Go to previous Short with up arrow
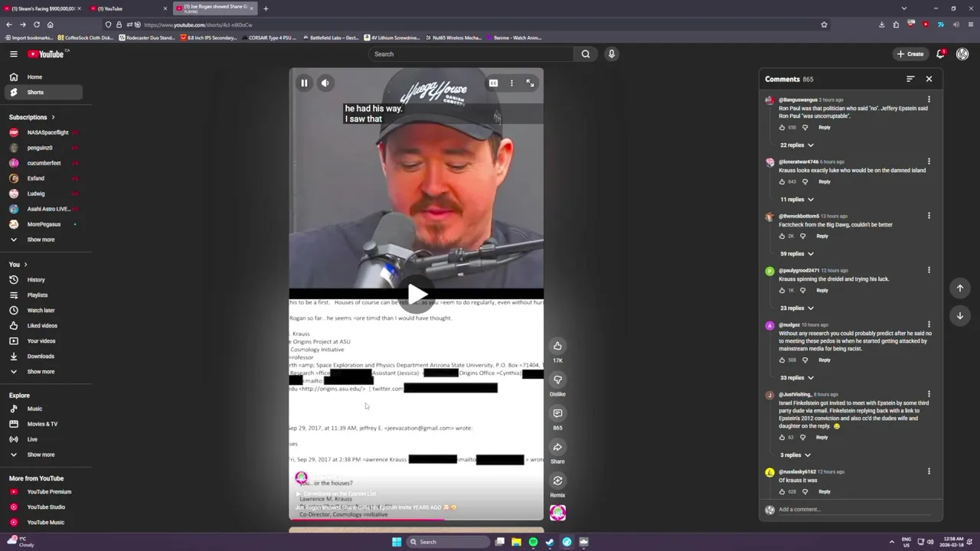Viewport: 980px width, 551px height. 960,288
